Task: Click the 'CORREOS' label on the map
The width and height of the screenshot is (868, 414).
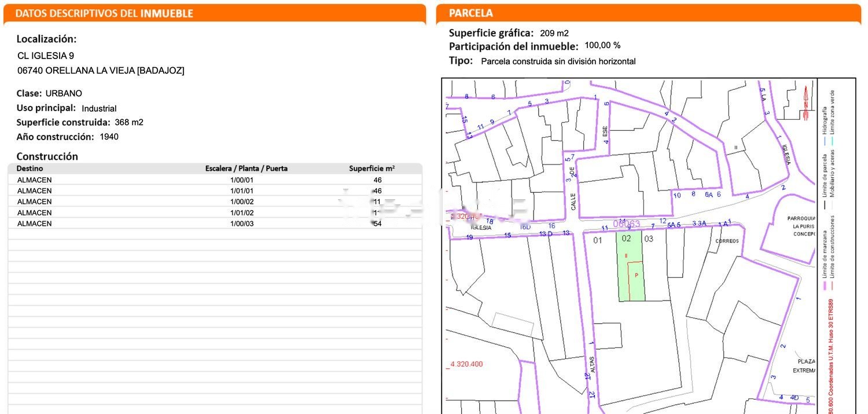Action: (727, 241)
